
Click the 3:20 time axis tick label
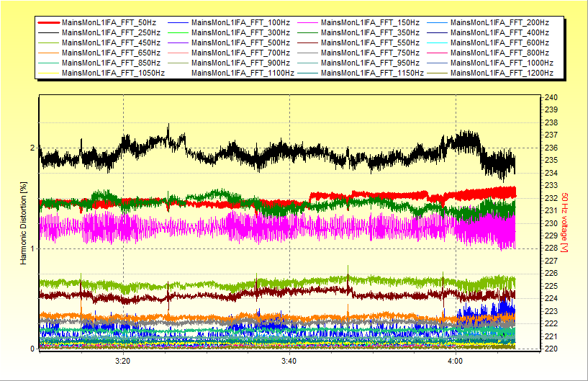123,360
